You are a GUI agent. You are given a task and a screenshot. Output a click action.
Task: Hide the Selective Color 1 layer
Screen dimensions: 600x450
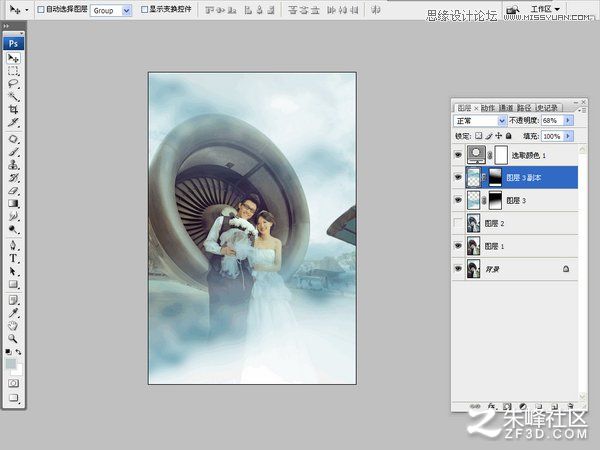click(458, 155)
